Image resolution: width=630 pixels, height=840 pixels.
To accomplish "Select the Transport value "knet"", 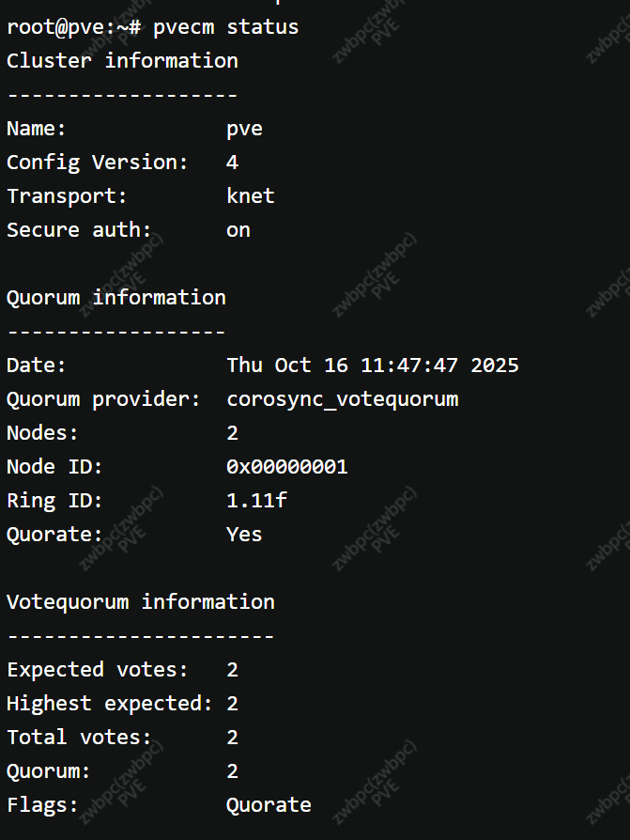I will [x=251, y=195].
